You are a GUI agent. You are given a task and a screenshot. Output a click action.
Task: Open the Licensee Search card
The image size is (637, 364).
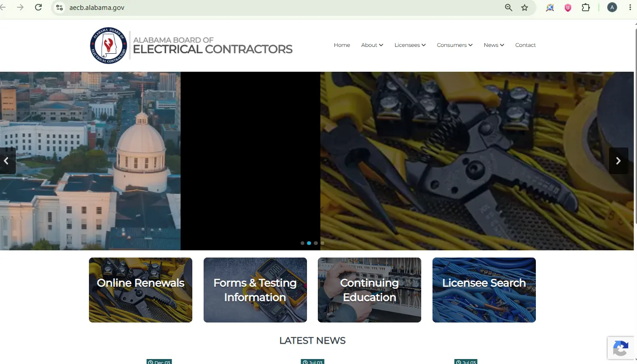pos(484,290)
